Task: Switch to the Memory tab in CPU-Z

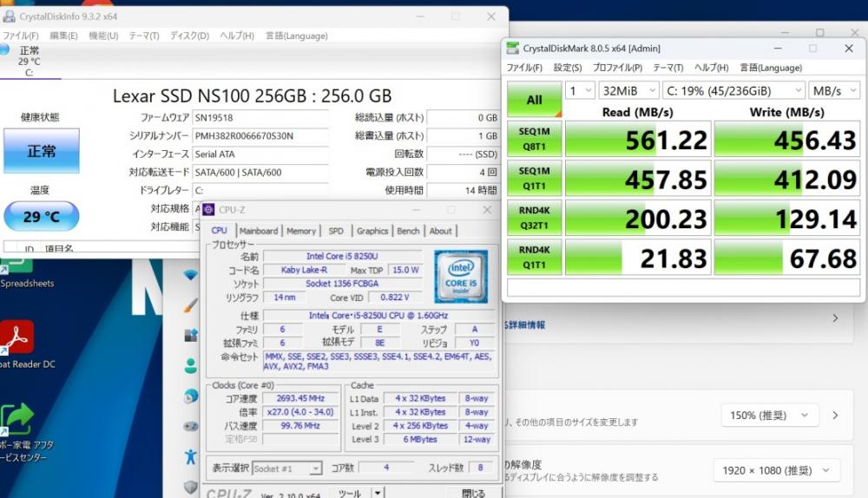Action: click(301, 231)
